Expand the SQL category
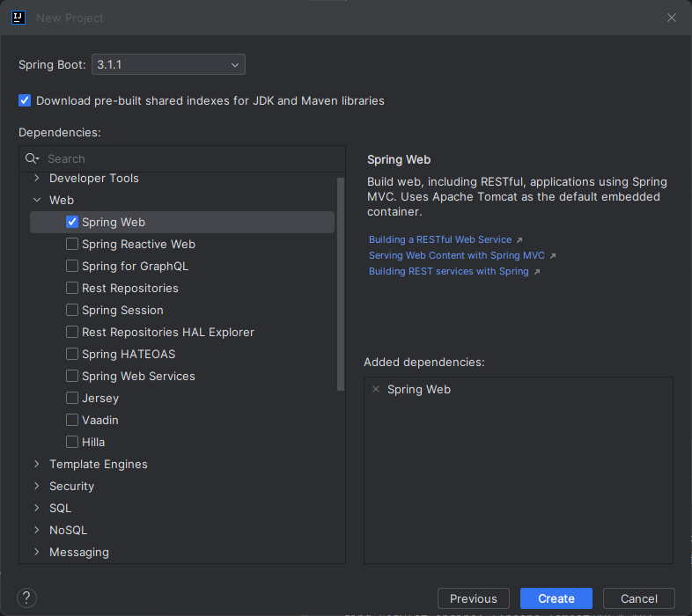Viewport: 692px width, 616px height. click(37, 508)
